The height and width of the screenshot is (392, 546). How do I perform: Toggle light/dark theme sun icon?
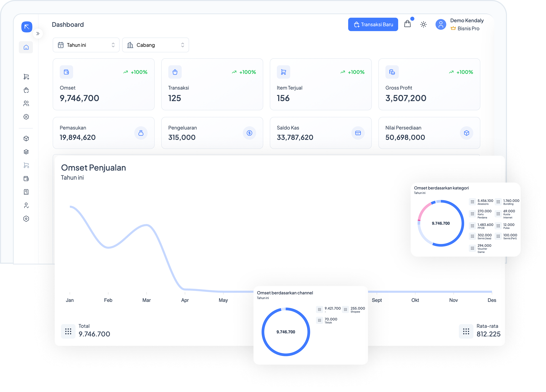tap(423, 25)
